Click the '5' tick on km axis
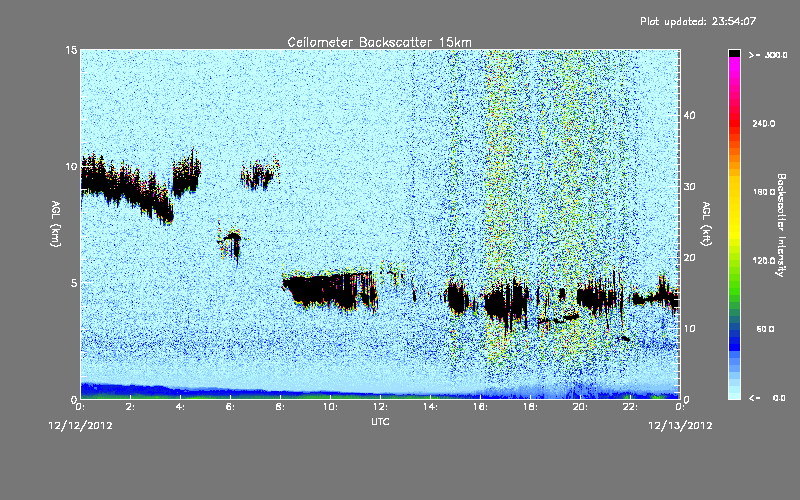Viewport: 800px width, 500px height. (74, 283)
